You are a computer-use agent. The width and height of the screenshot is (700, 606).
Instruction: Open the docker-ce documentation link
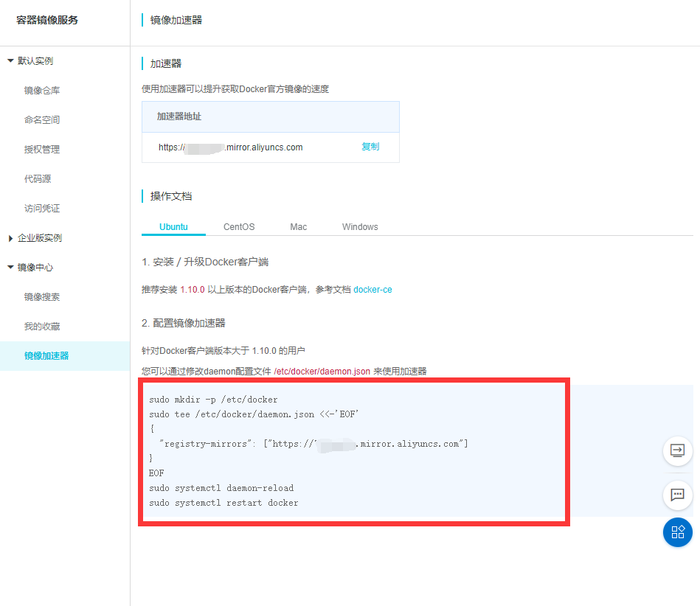point(372,290)
